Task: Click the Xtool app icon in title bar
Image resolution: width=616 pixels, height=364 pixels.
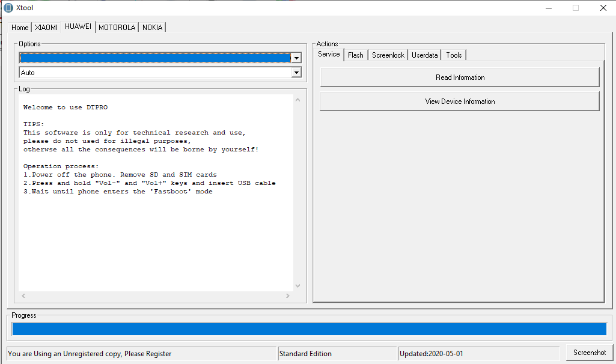Action: [8, 8]
